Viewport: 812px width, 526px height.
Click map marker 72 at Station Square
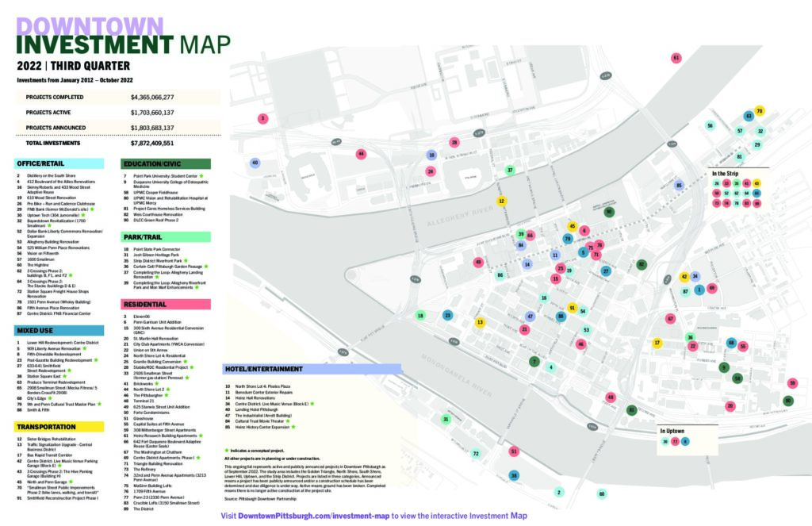pyautogui.click(x=476, y=454)
